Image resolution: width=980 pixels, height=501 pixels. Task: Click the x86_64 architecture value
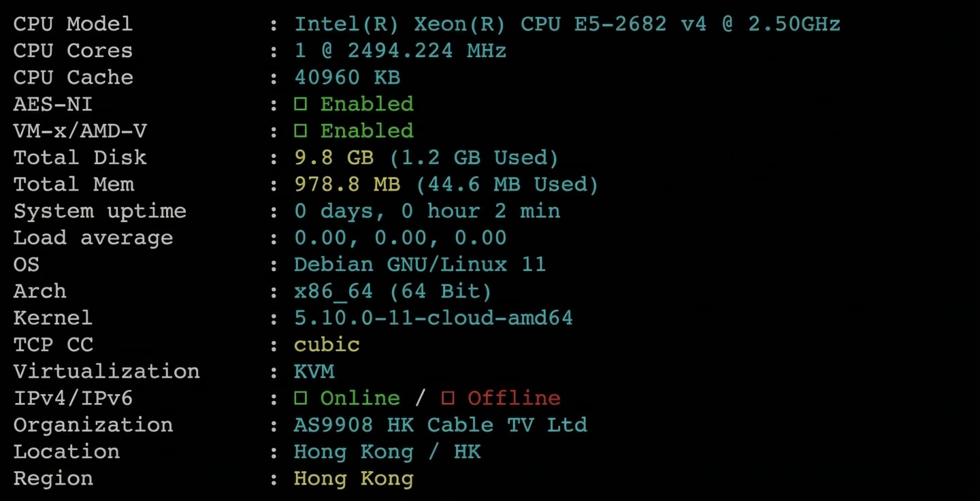pos(333,291)
